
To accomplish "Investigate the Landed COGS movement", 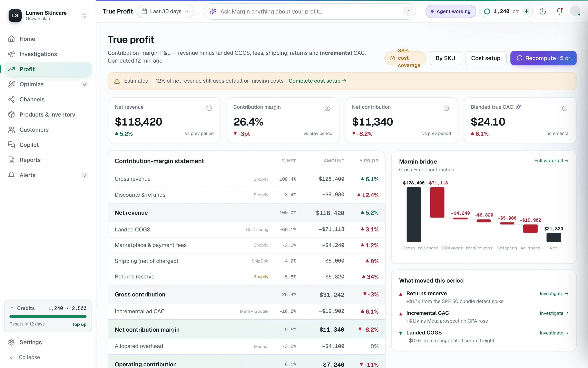I will [554, 333].
